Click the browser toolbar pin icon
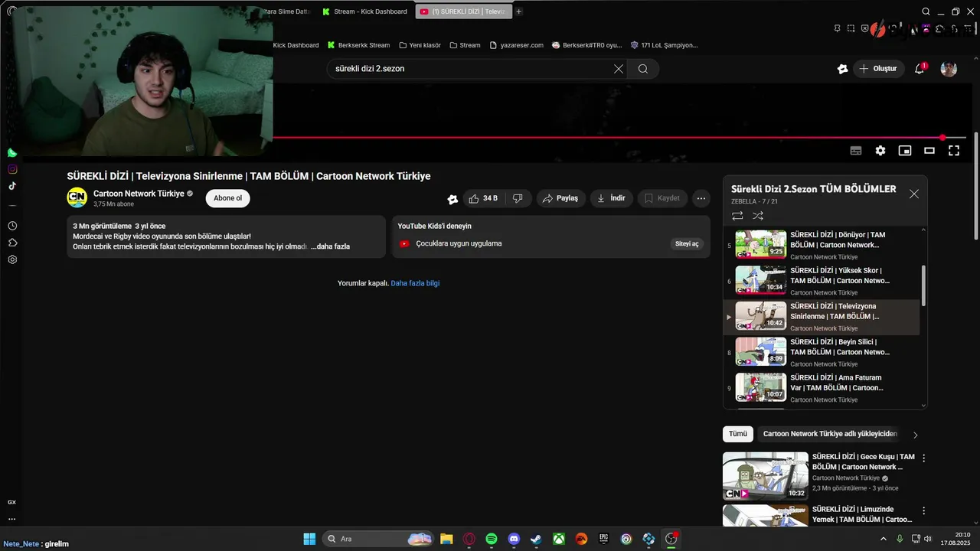This screenshot has height=551, width=980. pos(837,28)
